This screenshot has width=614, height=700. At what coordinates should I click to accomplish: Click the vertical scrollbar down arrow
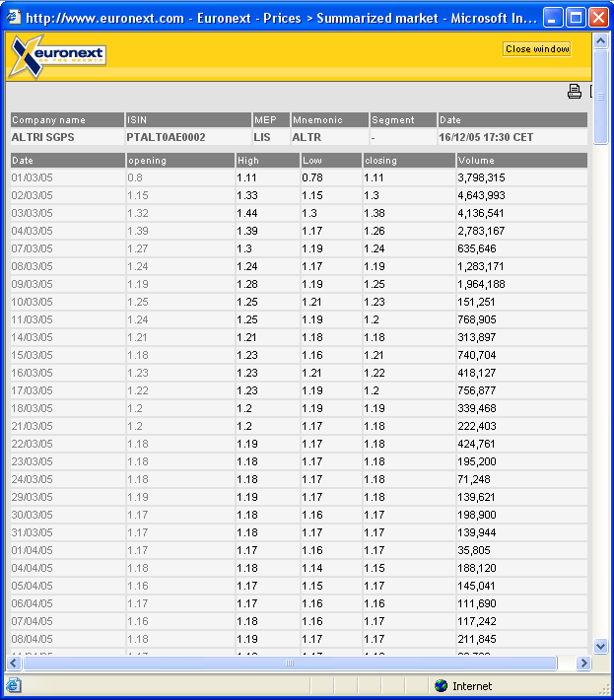point(600,646)
